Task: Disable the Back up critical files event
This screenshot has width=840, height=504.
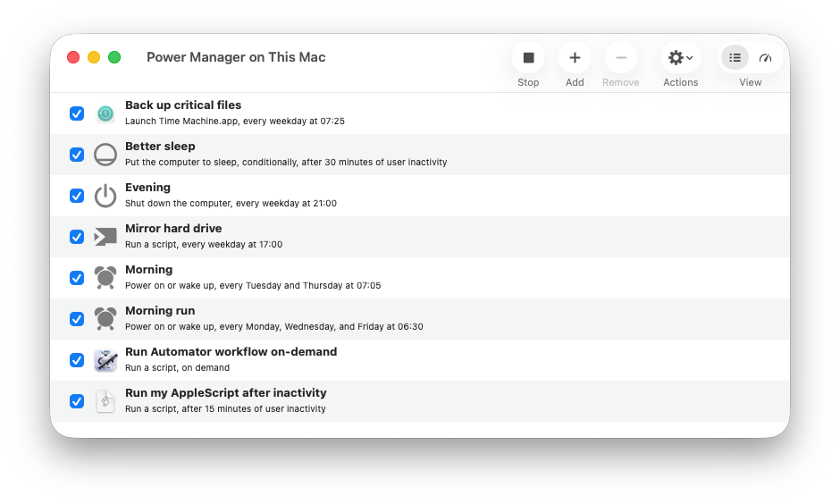Action: pyautogui.click(x=77, y=113)
